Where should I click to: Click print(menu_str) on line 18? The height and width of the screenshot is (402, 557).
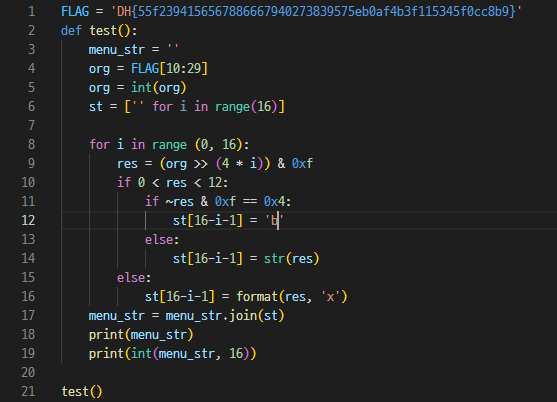(x=141, y=335)
